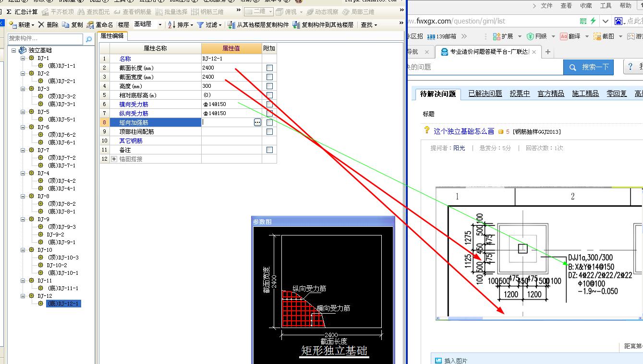This screenshot has height=364, width=643.
Task: Toggle 附加 checkbox for 截面宽度 row
Action: click(x=269, y=77)
